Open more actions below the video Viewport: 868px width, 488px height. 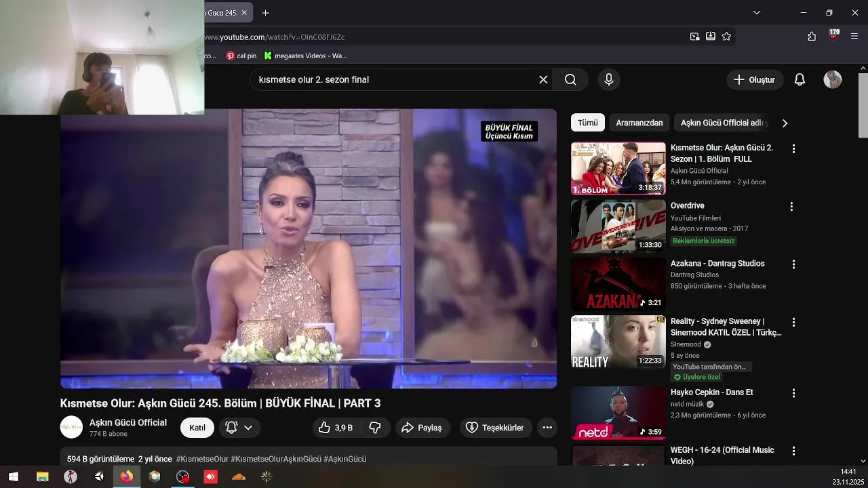point(547,428)
